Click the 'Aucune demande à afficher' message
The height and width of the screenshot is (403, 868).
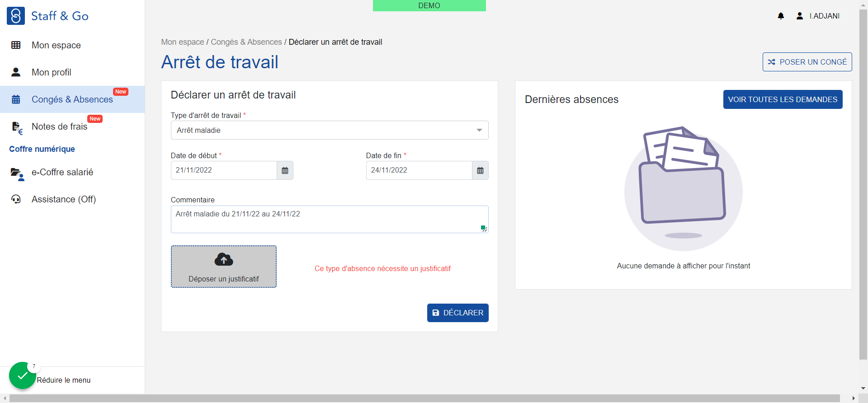click(x=684, y=266)
